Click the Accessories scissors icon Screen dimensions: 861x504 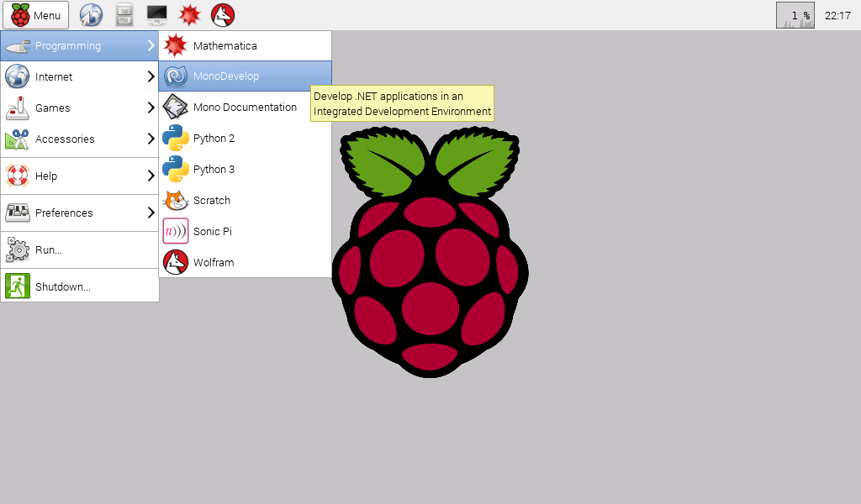coord(18,139)
